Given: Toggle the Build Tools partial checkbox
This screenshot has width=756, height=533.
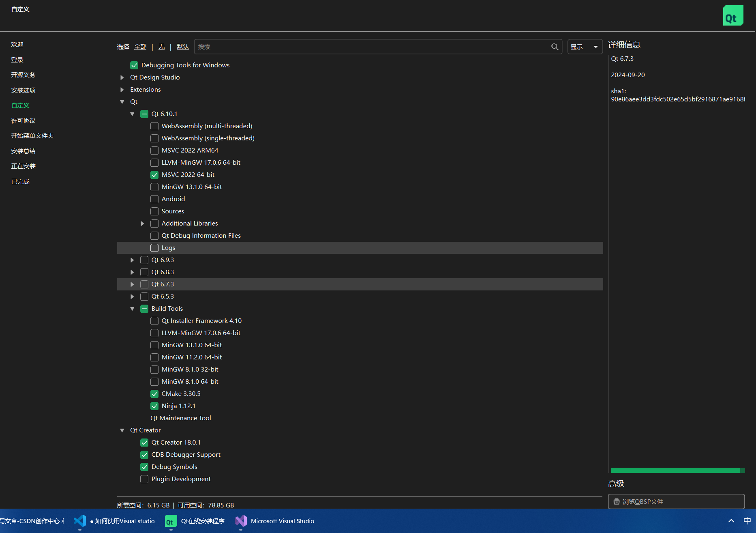Looking at the screenshot, I should coord(144,309).
